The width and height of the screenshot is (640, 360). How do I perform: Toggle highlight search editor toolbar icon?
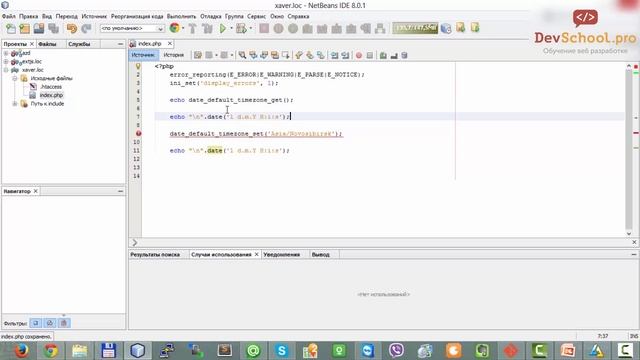(275, 55)
